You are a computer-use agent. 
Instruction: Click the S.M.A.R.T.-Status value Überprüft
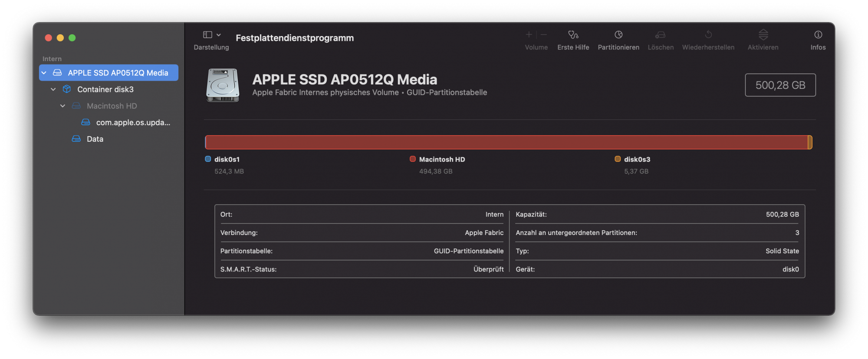tap(489, 269)
